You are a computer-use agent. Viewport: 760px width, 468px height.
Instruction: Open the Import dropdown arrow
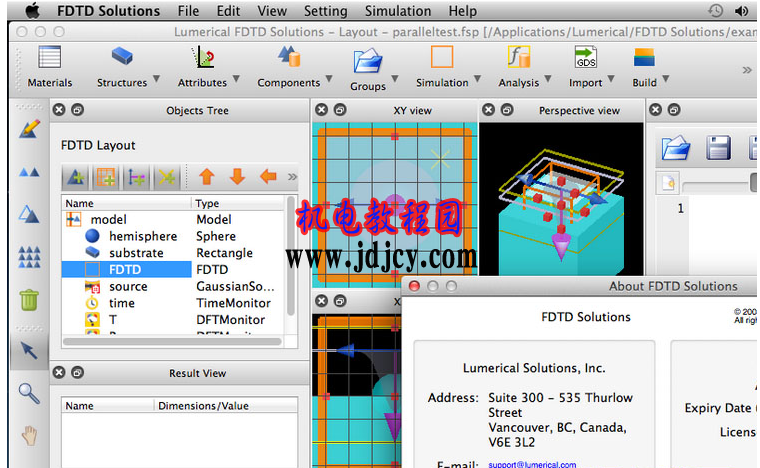(x=611, y=78)
